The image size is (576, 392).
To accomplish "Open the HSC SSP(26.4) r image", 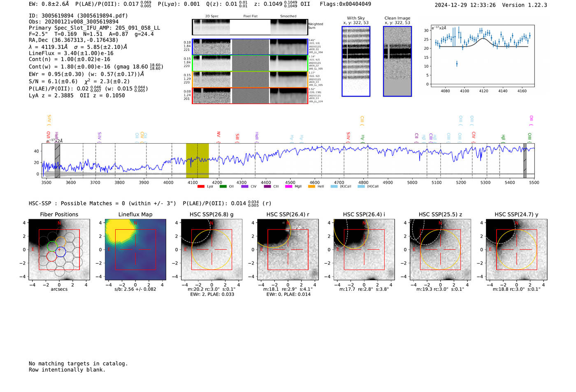I will (x=288, y=250).
